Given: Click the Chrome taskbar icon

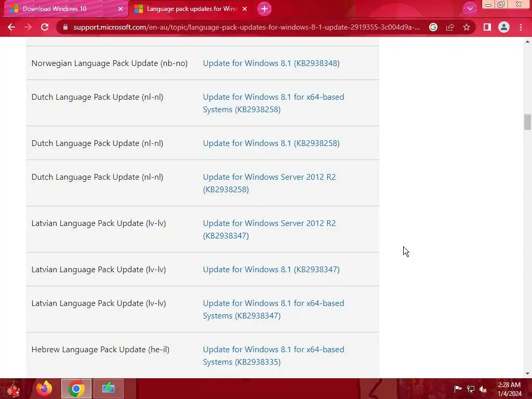Looking at the screenshot, I should 76,389.
